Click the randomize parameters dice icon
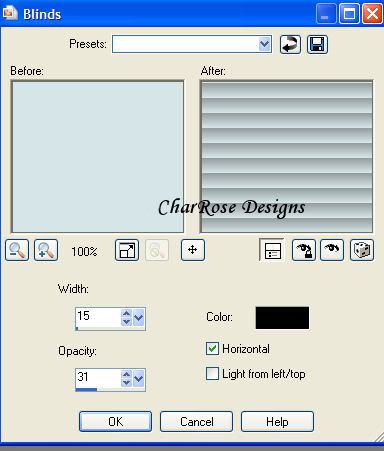384x451 pixels. pos(362,250)
